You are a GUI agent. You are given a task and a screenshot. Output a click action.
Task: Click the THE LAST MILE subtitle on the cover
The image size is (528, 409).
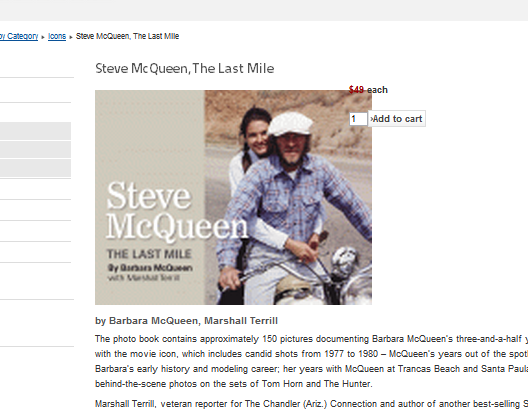tap(149, 254)
